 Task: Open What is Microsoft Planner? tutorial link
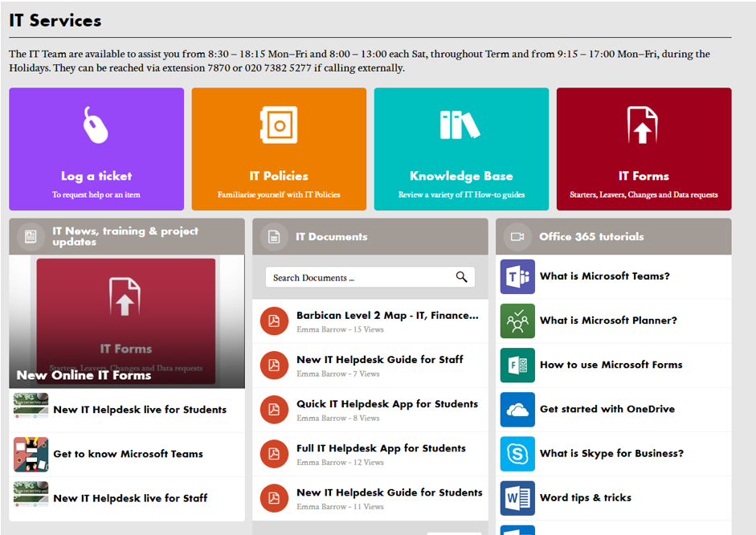coord(608,321)
